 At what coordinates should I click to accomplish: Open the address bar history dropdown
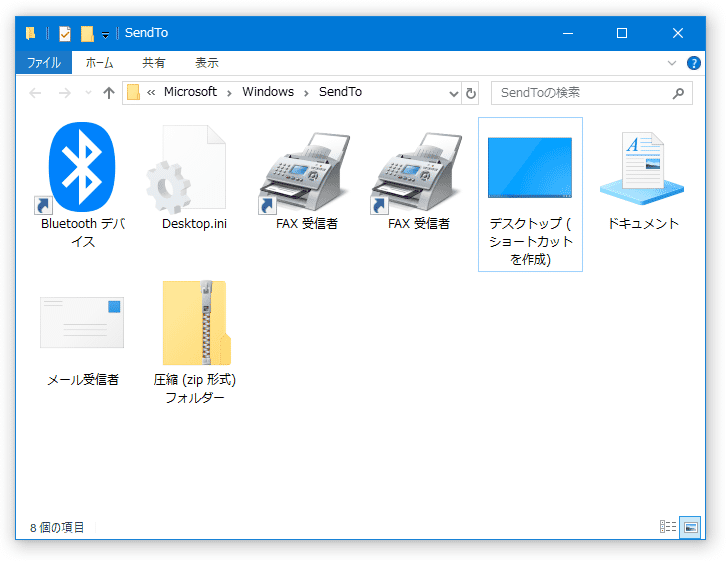[x=454, y=94]
